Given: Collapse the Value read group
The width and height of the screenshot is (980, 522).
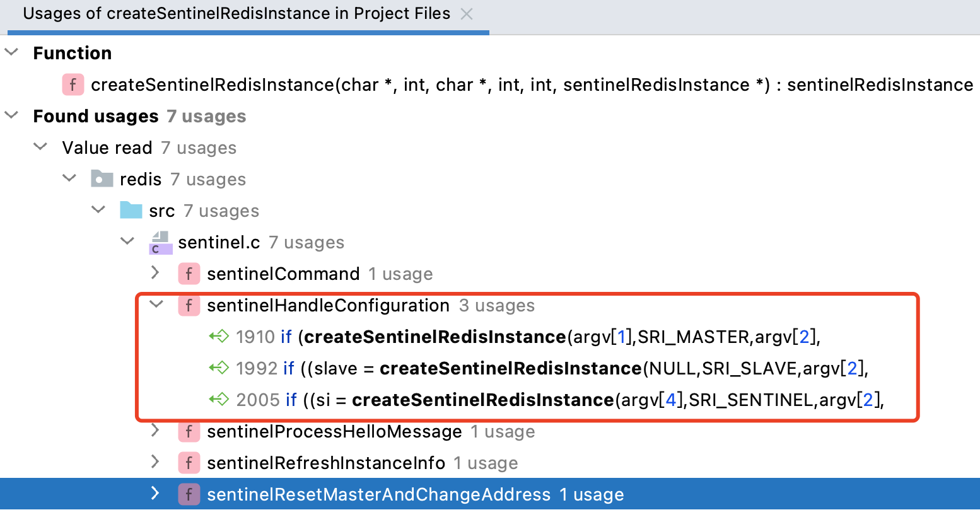Looking at the screenshot, I should 41,147.
